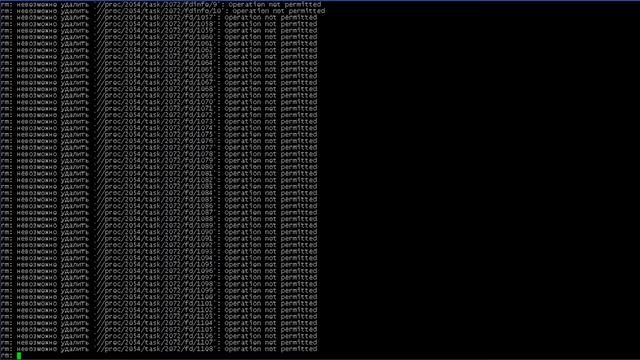
Task: Select the output line mentioning fd/1100
Action: tap(158, 298)
